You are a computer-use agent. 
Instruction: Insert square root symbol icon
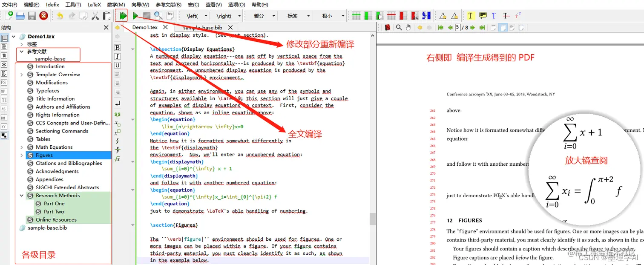click(118, 159)
